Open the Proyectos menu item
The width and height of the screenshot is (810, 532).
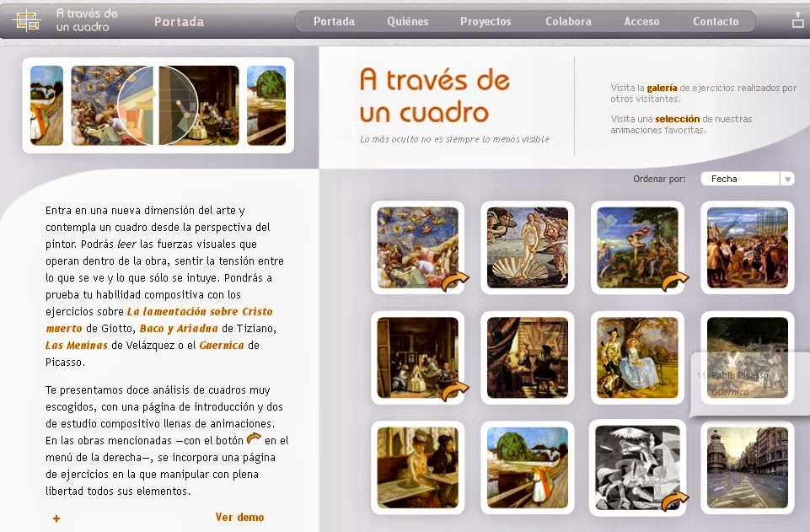point(485,22)
